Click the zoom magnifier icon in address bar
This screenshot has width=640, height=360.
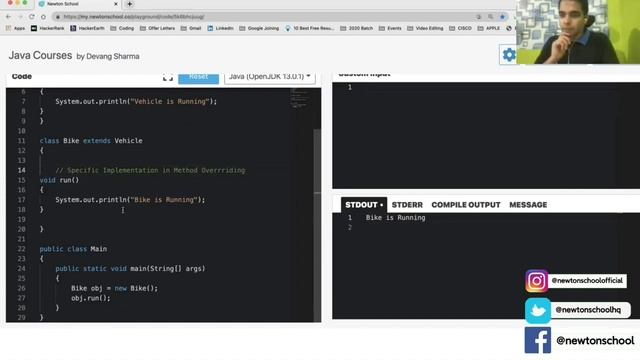pyautogui.click(x=490, y=17)
